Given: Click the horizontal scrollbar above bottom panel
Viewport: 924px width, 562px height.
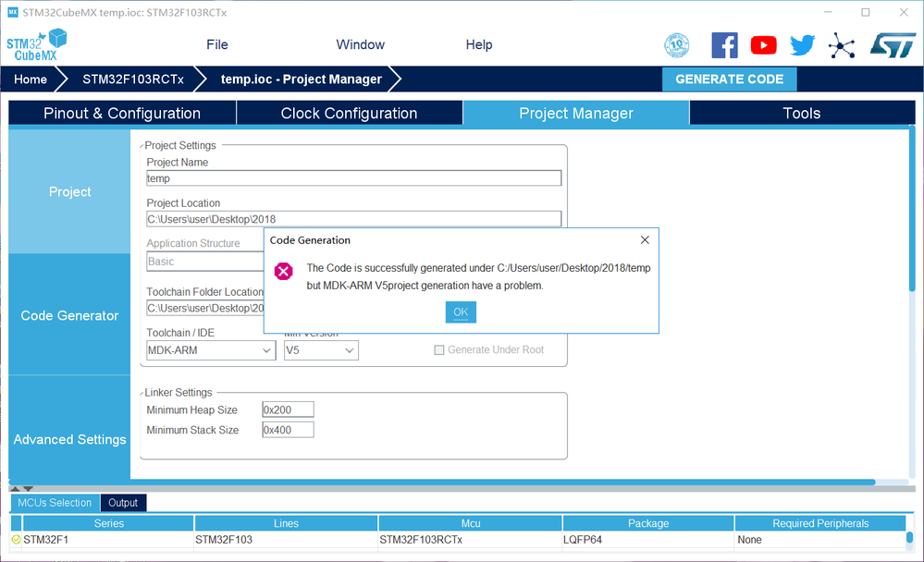Looking at the screenshot, I should click(442, 482).
